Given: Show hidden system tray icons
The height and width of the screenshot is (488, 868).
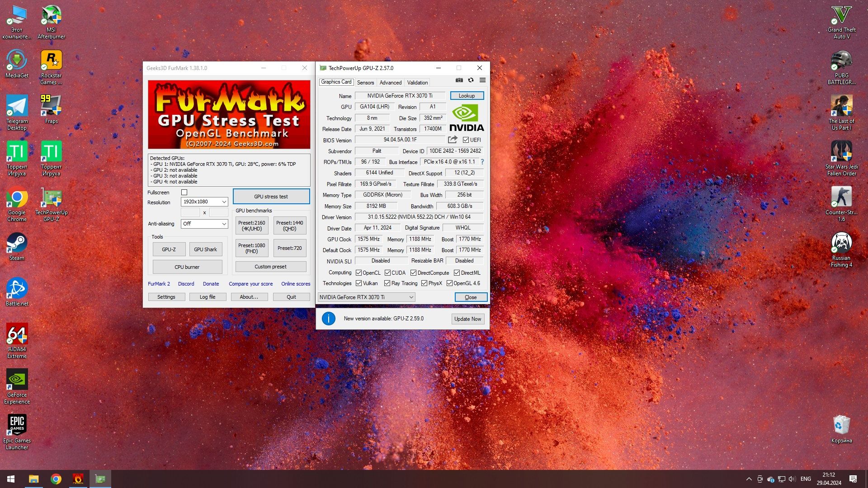Looking at the screenshot, I should tap(749, 479).
